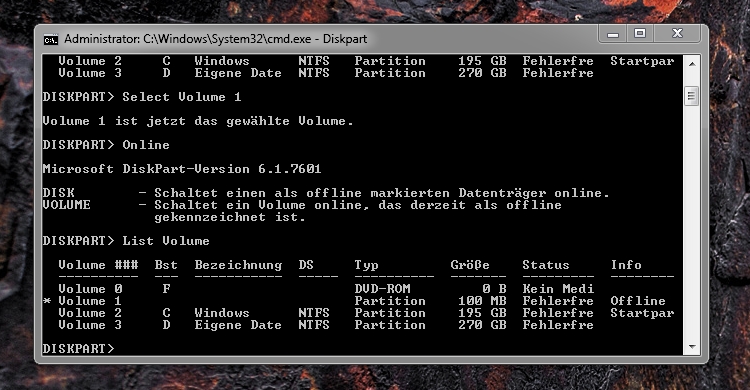Minimize the Diskpart command window
The image size is (750, 390).
tap(613, 34)
